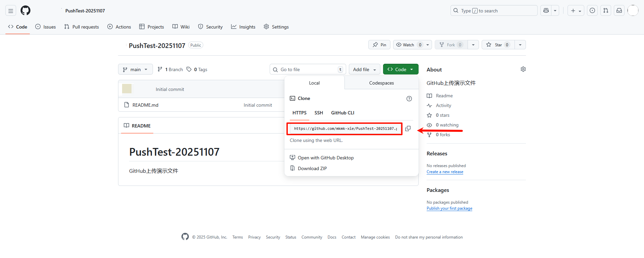Focus the Type to search box
The height and width of the screenshot is (258, 644).
point(494,11)
